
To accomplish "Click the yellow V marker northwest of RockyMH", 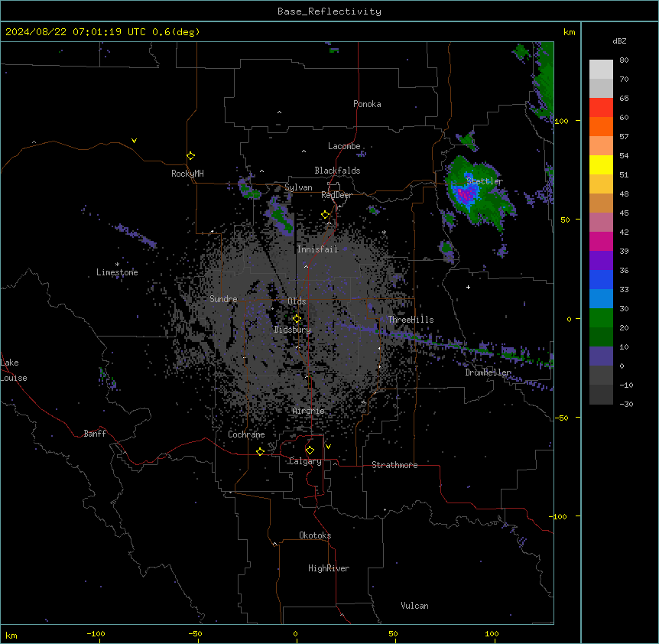I will pos(134,141).
